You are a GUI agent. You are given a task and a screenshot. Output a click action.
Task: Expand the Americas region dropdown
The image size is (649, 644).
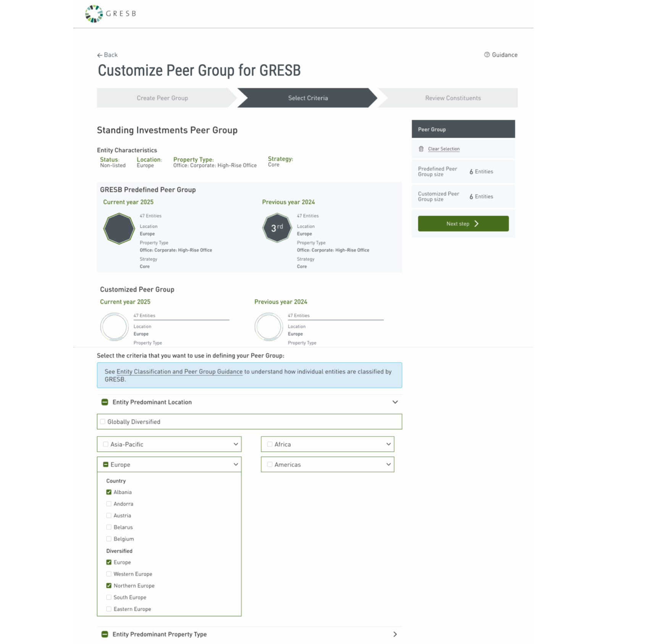pyautogui.click(x=388, y=464)
